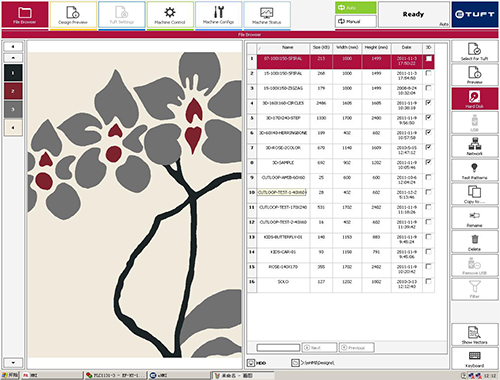Uncheck 3D for 3D-170X240-STEP row

[x=429, y=118]
